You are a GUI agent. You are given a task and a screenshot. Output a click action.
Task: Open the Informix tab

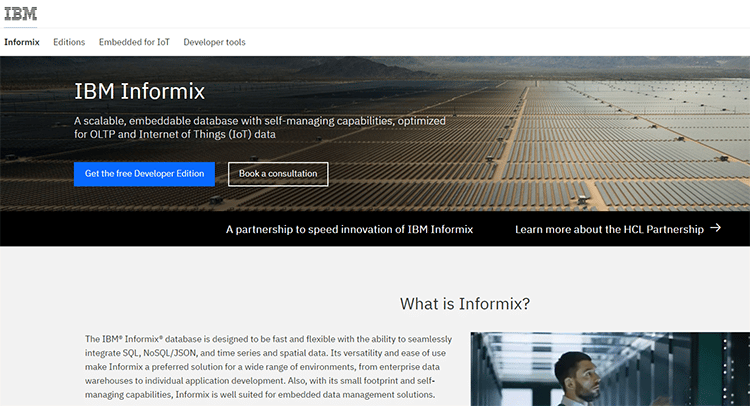(22, 42)
